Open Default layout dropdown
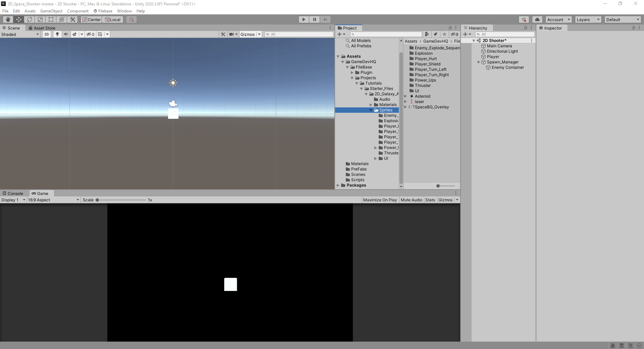 623,19
